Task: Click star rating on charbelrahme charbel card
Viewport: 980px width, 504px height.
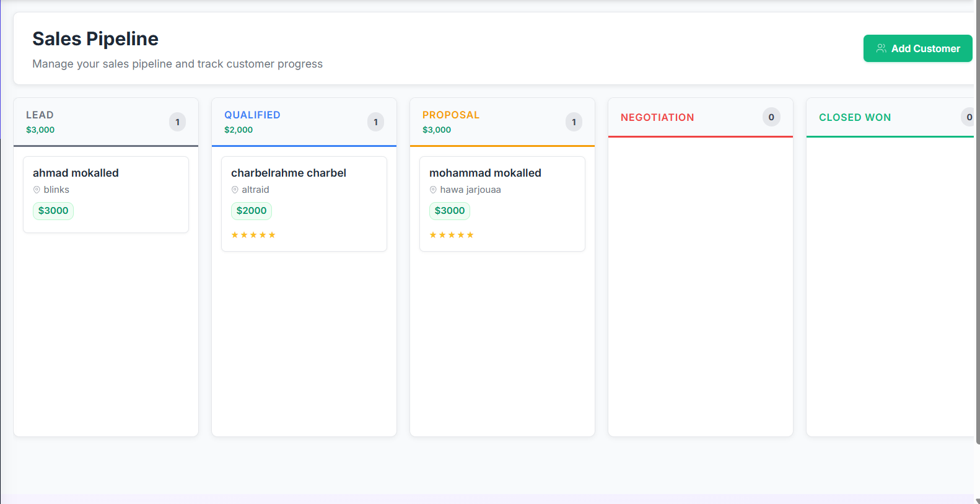Action: (x=253, y=235)
